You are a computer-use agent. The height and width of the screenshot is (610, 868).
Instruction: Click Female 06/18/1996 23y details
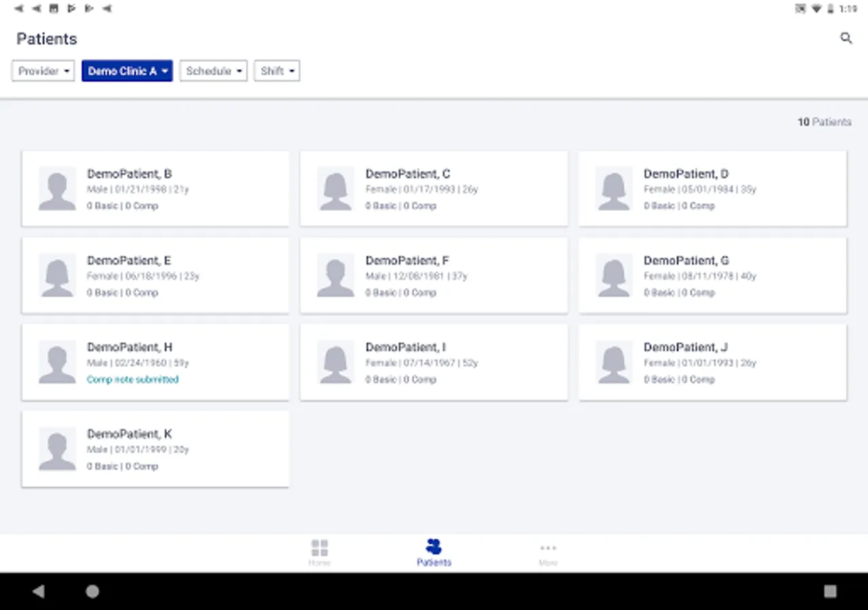[x=143, y=277]
